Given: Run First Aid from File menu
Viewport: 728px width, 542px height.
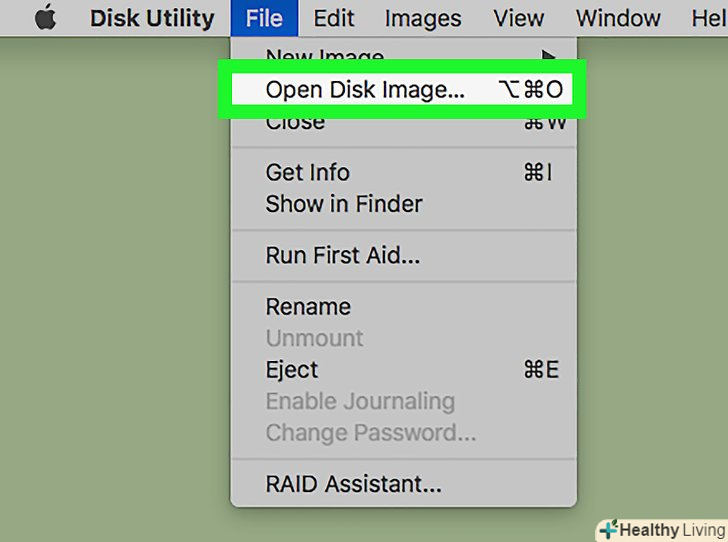Looking at the screenshot, I should pyautogui.click(x=342, y=255).
